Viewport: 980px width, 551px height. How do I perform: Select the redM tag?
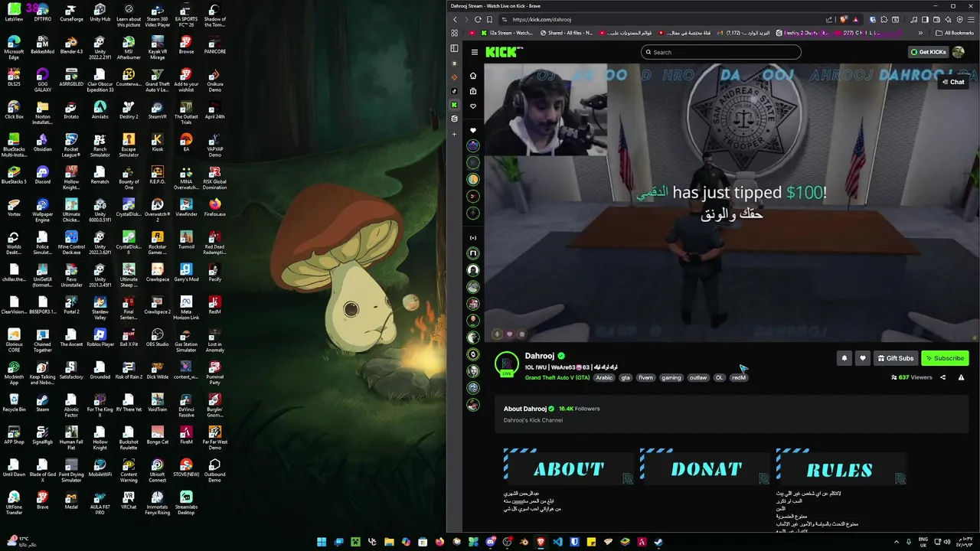click(x=739, y=377)
